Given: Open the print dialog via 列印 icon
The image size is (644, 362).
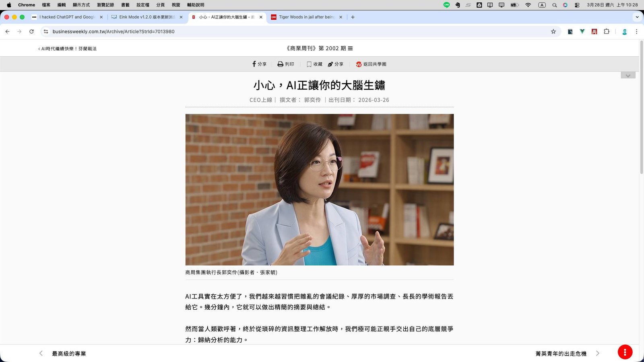Looking at the screenshot, I should [x=285, y=64].
